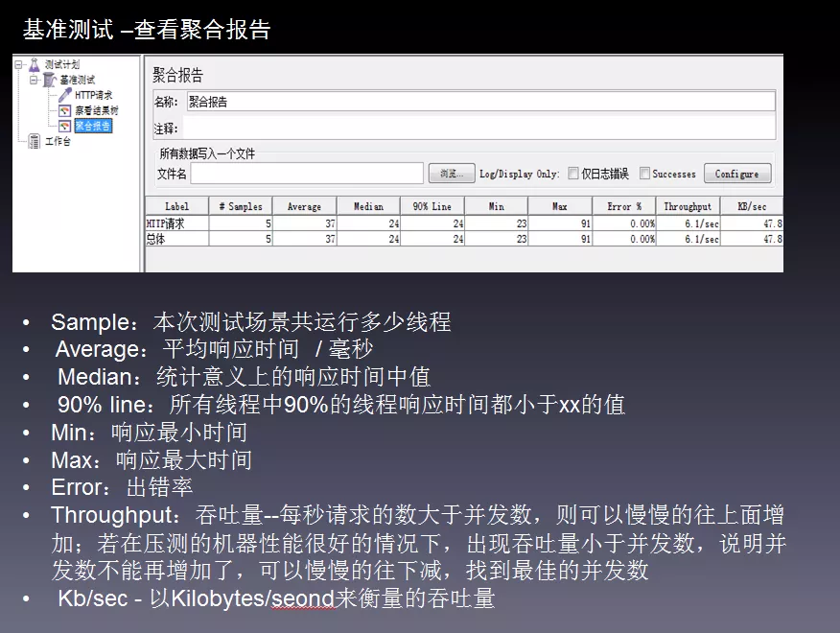The height and width of the screenshot is (633, 840).
Task: Sort by the Error % column header
Action: click(624, 206)
